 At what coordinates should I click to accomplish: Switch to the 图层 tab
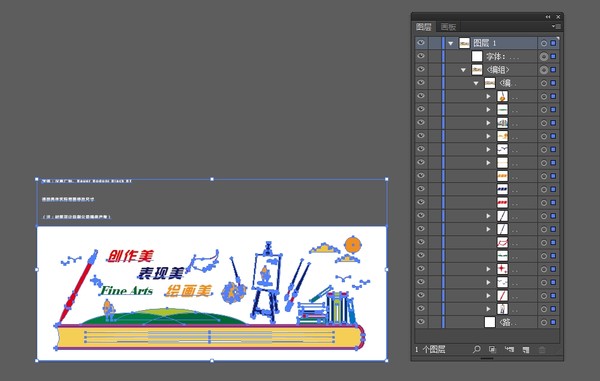(424, 27)
